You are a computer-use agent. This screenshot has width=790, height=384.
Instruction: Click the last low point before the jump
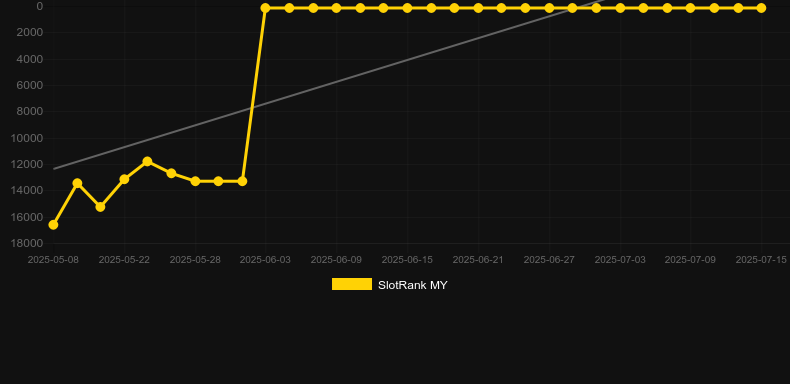point(242,181)
